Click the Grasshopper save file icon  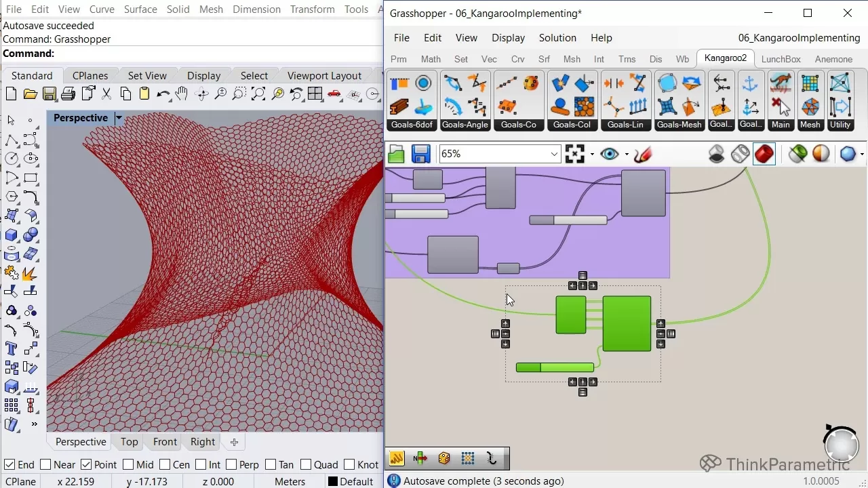(x=421, y=154)
